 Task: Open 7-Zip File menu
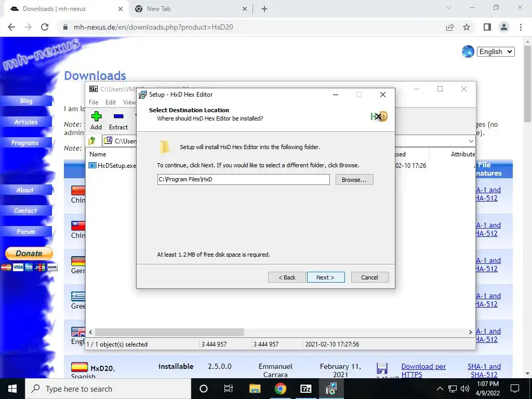[94, 102]
